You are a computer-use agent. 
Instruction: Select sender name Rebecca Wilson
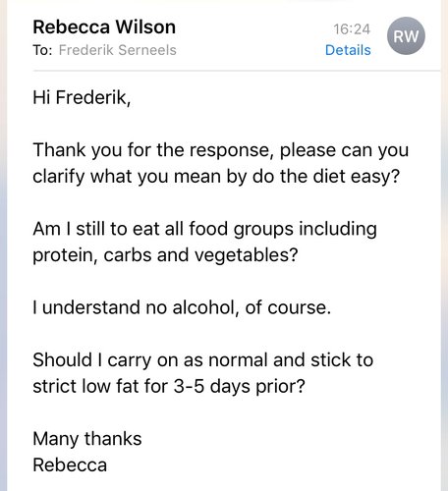104,27
